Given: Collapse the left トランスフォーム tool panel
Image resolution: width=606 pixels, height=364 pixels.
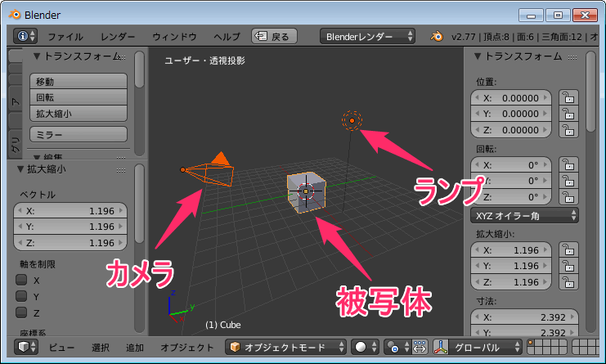Looking at the screenshot, I should [37, 56].
